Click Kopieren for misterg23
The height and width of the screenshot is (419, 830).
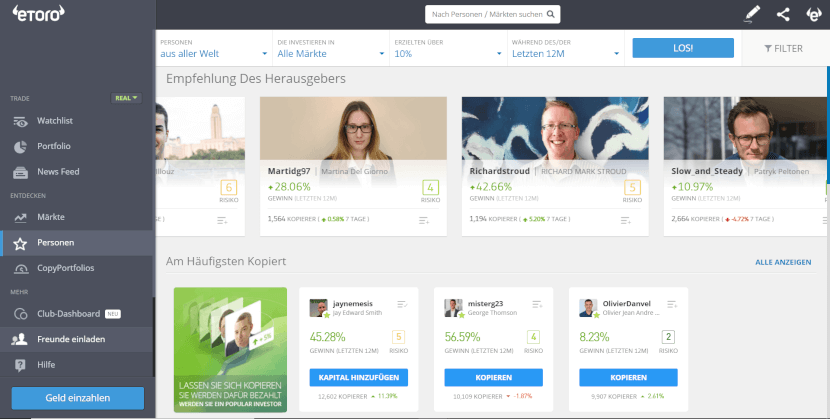coord(493,378)
